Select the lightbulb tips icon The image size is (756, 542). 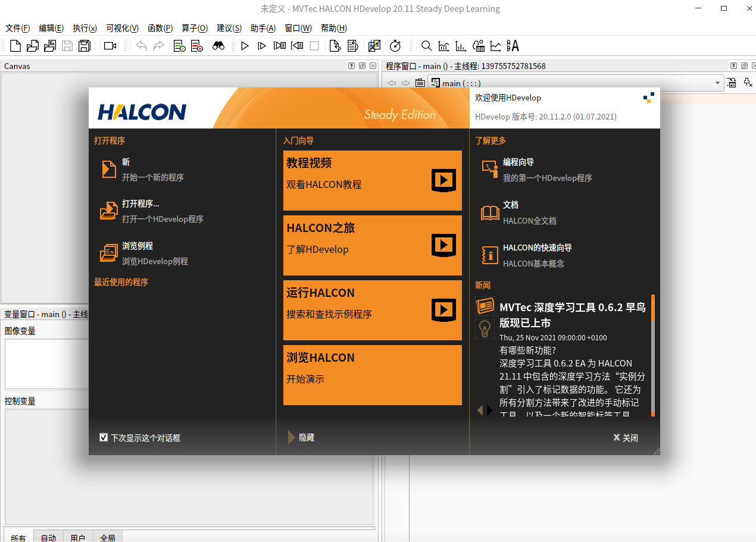485,328
